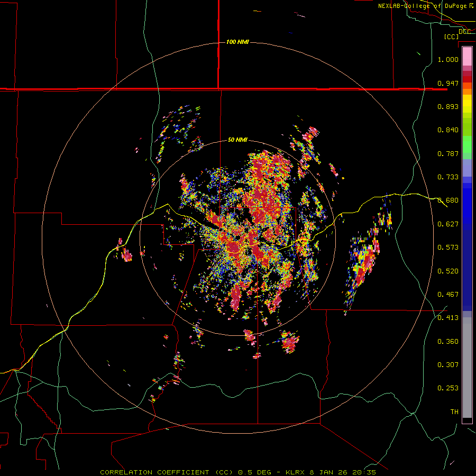Click the 0.787 scale label
Screen dimensions: 476x476
coord(448,153)
